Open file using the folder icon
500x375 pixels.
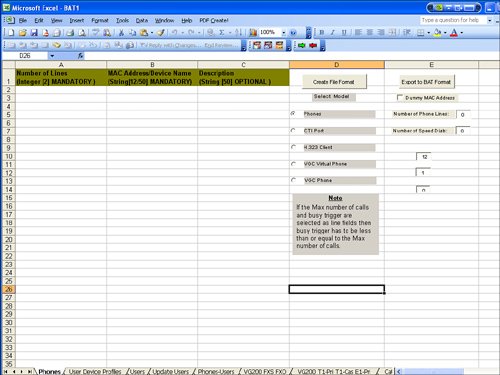pos(23,32)
